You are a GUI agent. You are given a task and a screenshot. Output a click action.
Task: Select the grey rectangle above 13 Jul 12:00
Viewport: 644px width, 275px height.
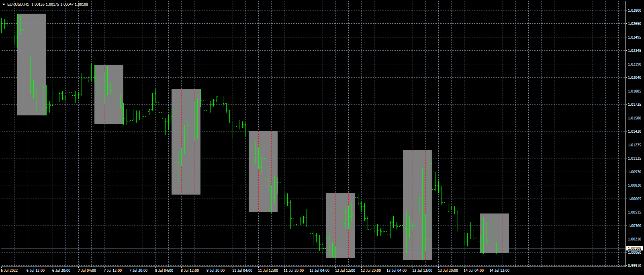point(417,205)
